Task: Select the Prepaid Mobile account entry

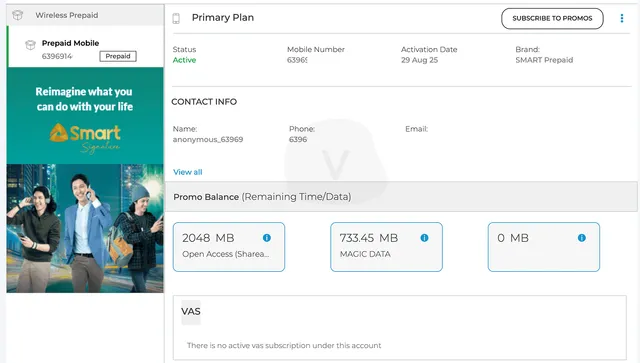Action: pyautogui.click(x=85, y=47)
